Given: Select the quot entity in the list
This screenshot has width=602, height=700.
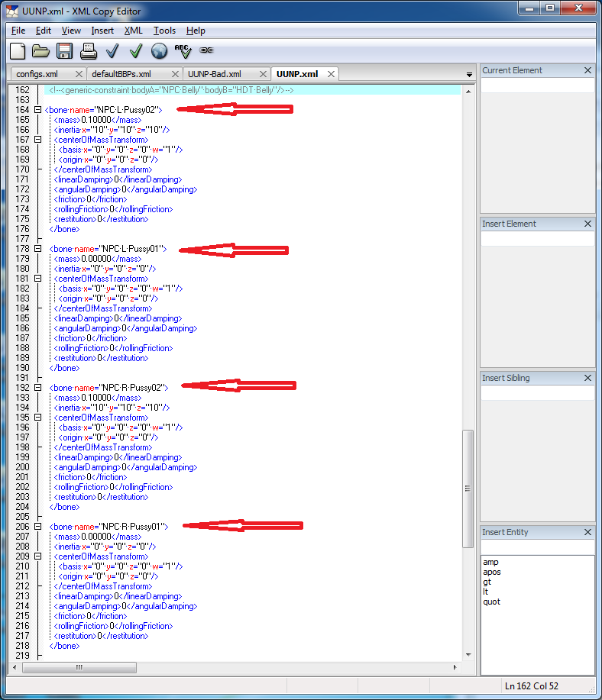Looking at the screenshot, I should tap(492, 602).
